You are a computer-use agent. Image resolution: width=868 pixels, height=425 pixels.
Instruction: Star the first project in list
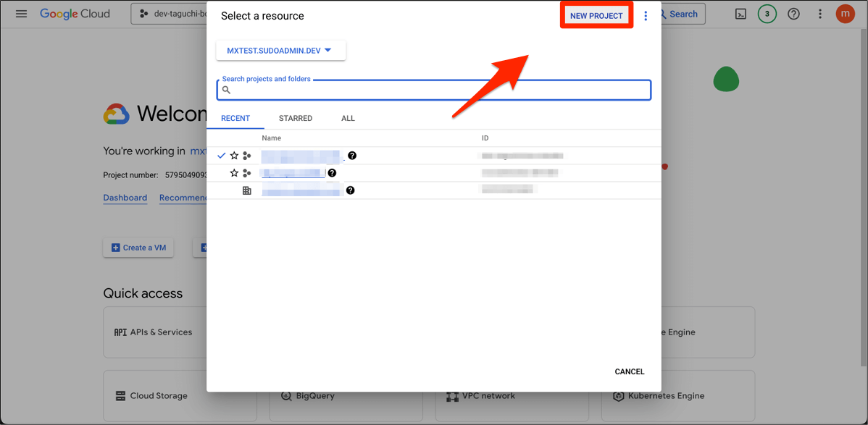point(234,156)
